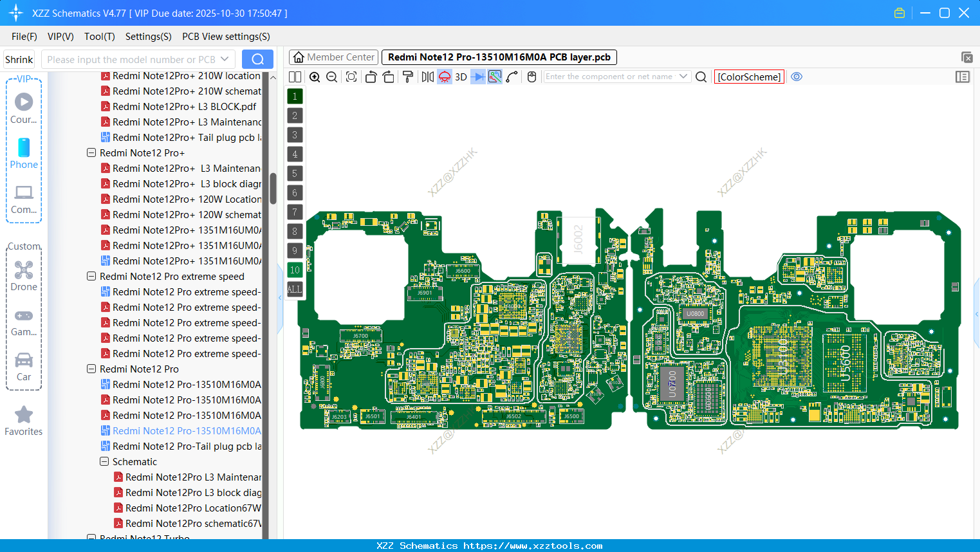The height and width of the screenshot is (552, 980).
Task: Open the Favorites panel icon
Action: click(x=24, y=419)
